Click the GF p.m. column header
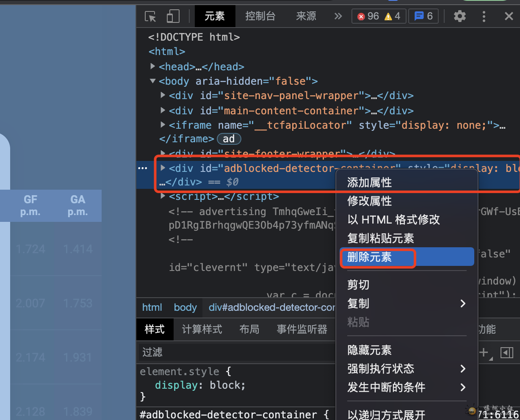Viewport: 520px width, 420px height. pos(30,205)
